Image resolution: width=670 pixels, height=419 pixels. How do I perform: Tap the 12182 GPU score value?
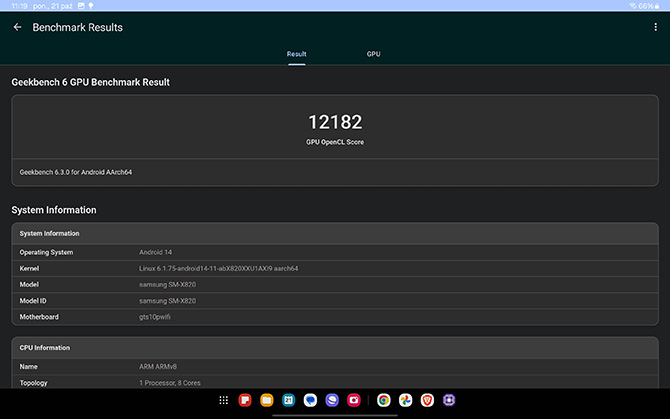(335, 122)
